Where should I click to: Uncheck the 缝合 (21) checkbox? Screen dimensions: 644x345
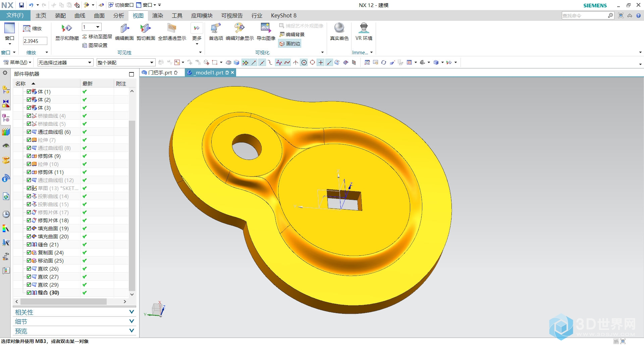[29, 244]
